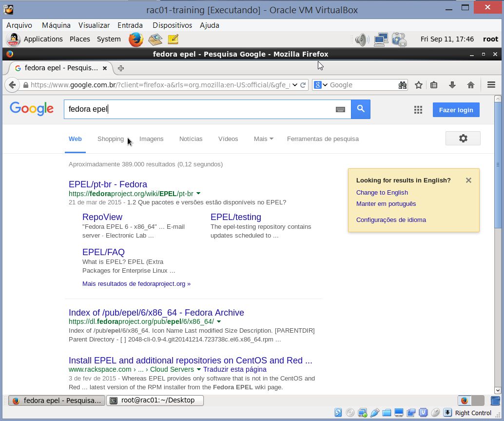Bookmark this page with the star icon
504x421 pixels.
click(419, 85)
